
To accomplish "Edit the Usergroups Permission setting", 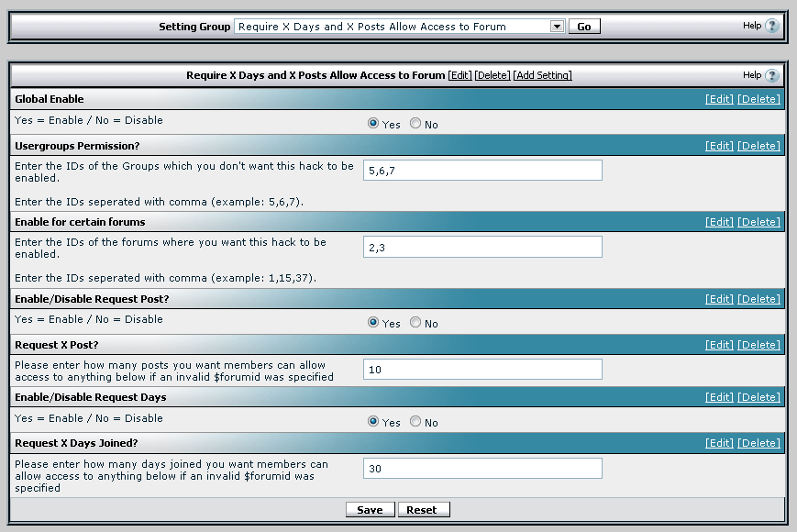I will pos(719,146).
